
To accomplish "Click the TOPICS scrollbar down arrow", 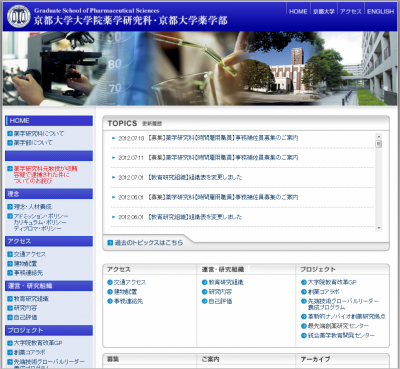I will [x=378, y=228].
